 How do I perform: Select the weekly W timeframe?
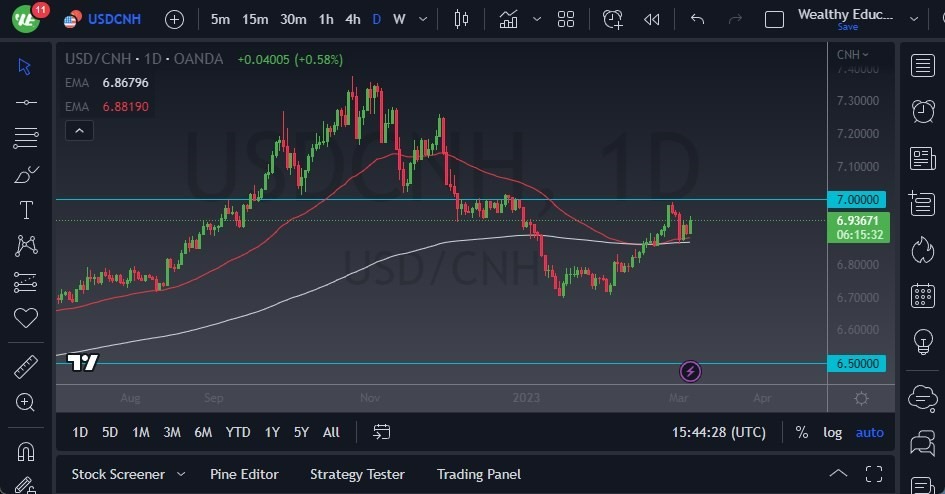(399, 19)
